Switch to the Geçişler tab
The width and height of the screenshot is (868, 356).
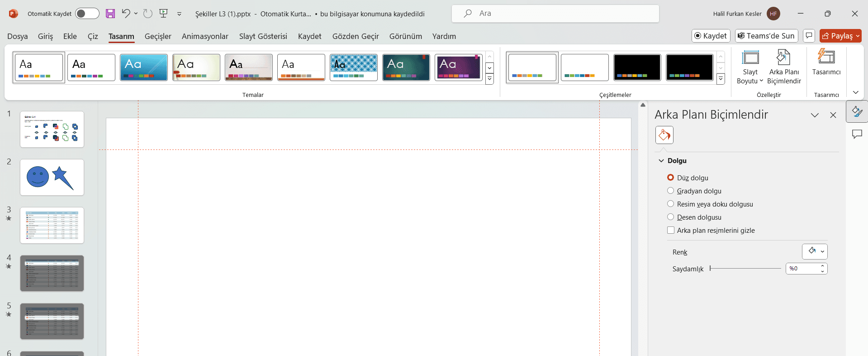click(x=158, y=36)
